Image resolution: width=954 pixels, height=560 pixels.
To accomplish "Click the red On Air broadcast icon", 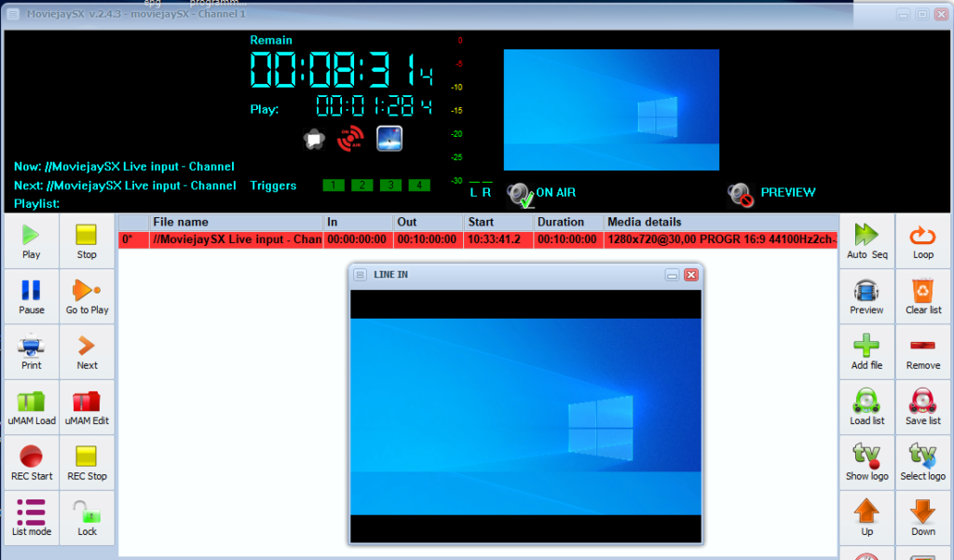I will click(350, 139).
